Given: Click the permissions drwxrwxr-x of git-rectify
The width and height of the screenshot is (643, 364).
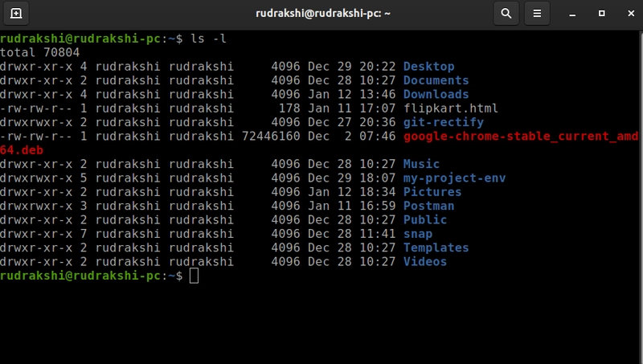Looking at the screenshot, I should (36, 122).
